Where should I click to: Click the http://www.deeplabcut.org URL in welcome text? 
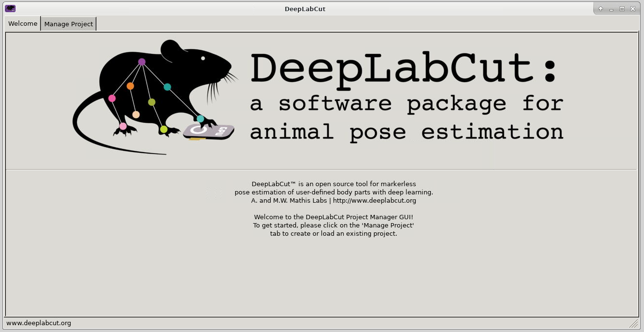pyautogui.click(x=375, y=200)
